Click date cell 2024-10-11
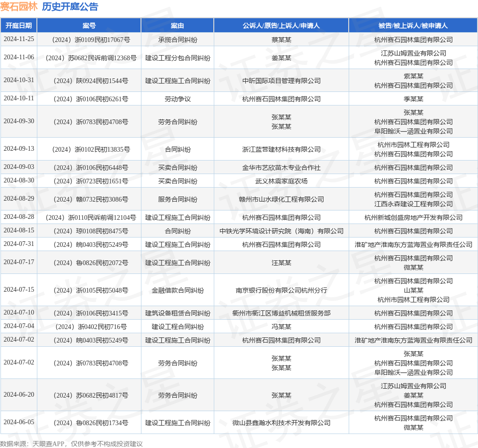This screenshot has width=478, height=448. tap(19, 98)
